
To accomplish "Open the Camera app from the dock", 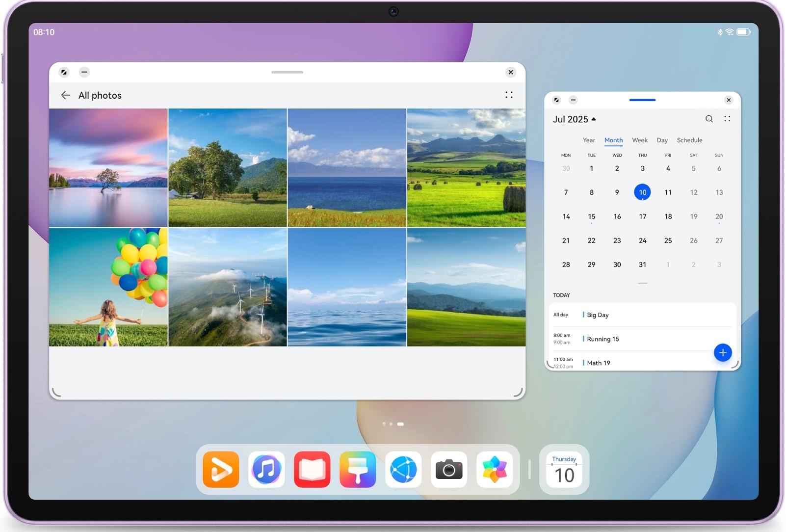I will pyautogui.click(x=448, y=470).
